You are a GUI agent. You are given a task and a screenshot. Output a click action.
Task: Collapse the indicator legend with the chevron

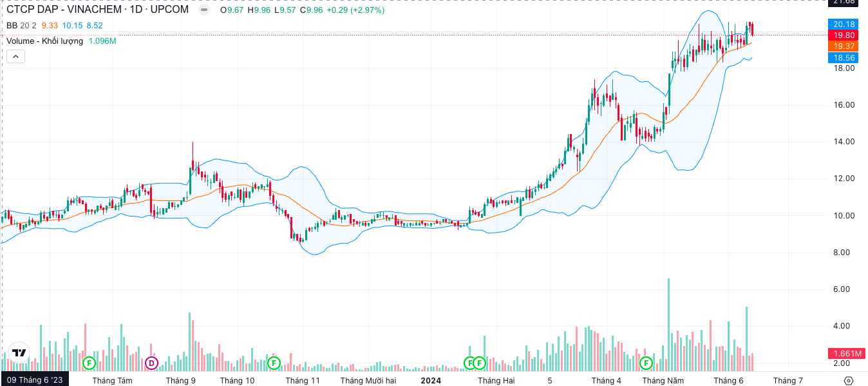coord(16,57)
